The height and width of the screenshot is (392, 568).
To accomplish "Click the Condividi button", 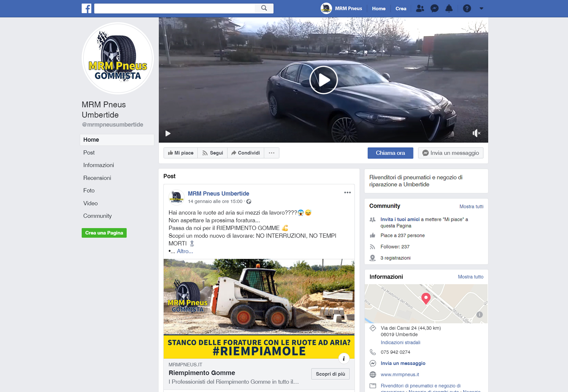I will [x=245, y=153].
